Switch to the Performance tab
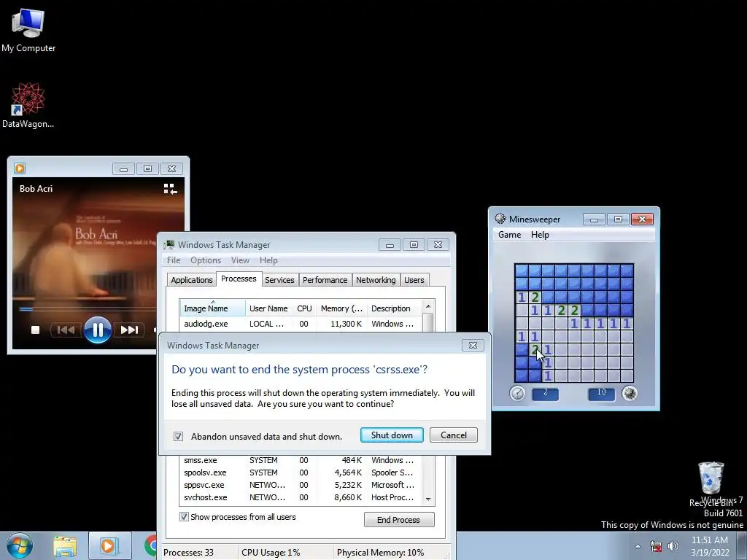This screenshot has height=560, width=747. [x=325, y=280]
